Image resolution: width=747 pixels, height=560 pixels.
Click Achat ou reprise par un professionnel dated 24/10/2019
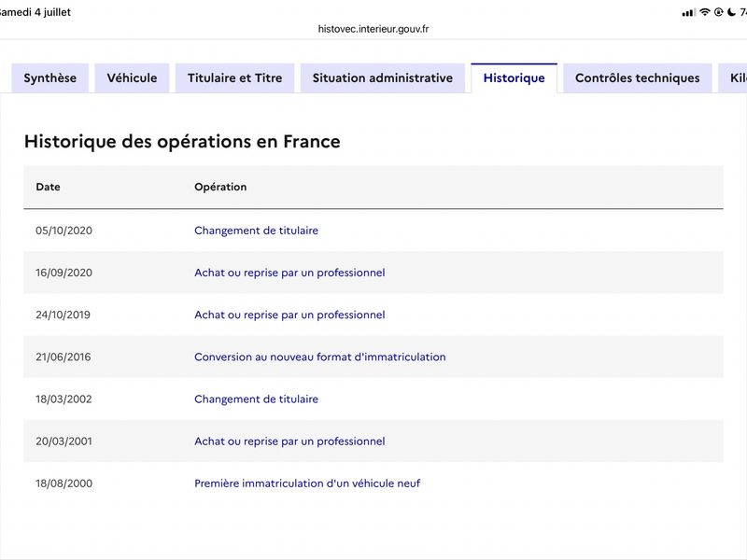pyautogui.click(x=289, y=315)
